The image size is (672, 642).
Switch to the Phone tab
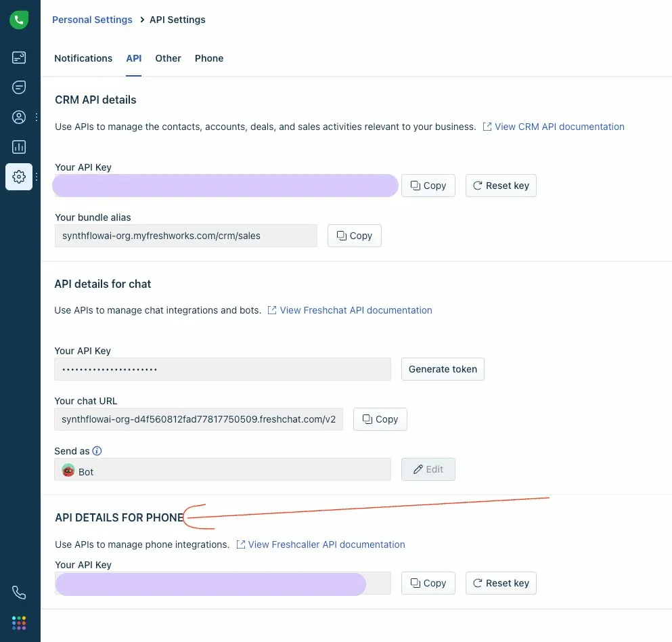pyautogui.click(x=209, y=58)
